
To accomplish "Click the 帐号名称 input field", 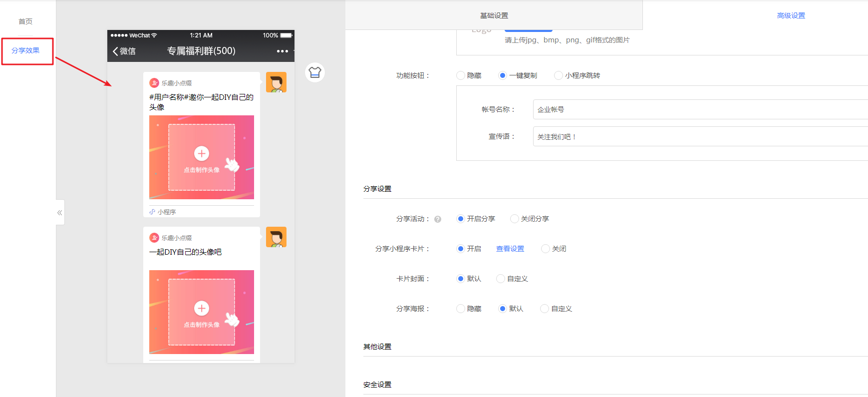I will tap(700, 109).
